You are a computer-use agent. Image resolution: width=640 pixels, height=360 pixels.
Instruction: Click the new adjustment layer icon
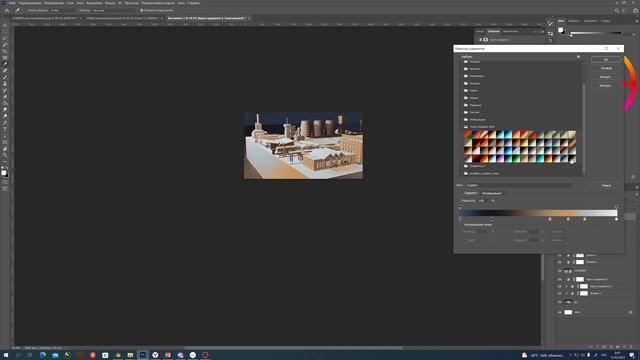pos(611,347)
